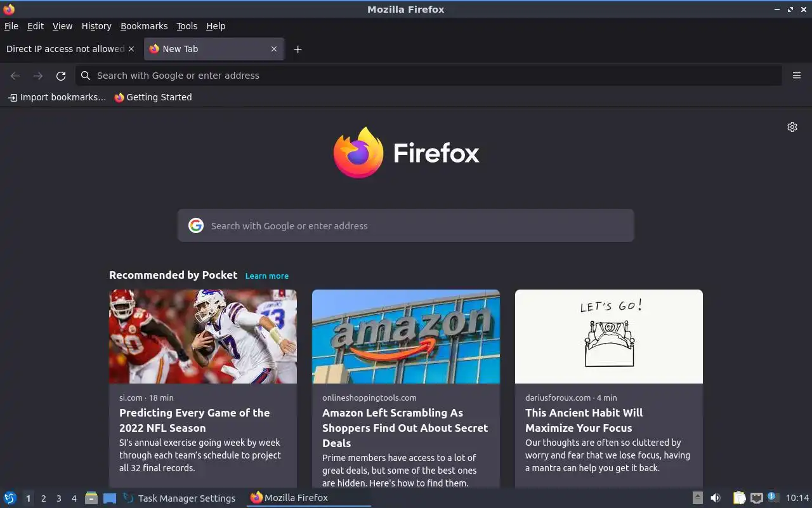Image resolution: width=812 pixels, height=508 pixels.
Task: Open the LXQt start menu icon
Action: 10,498
